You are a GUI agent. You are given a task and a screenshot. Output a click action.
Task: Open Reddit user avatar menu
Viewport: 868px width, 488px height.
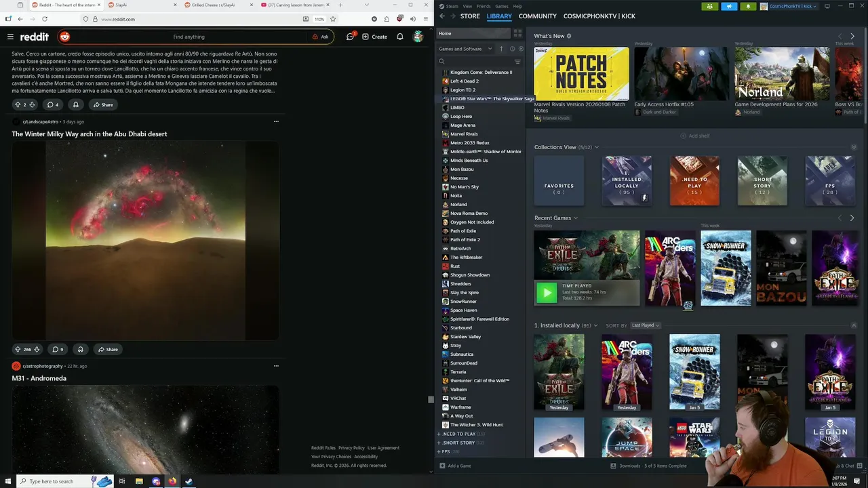[418, 37]
